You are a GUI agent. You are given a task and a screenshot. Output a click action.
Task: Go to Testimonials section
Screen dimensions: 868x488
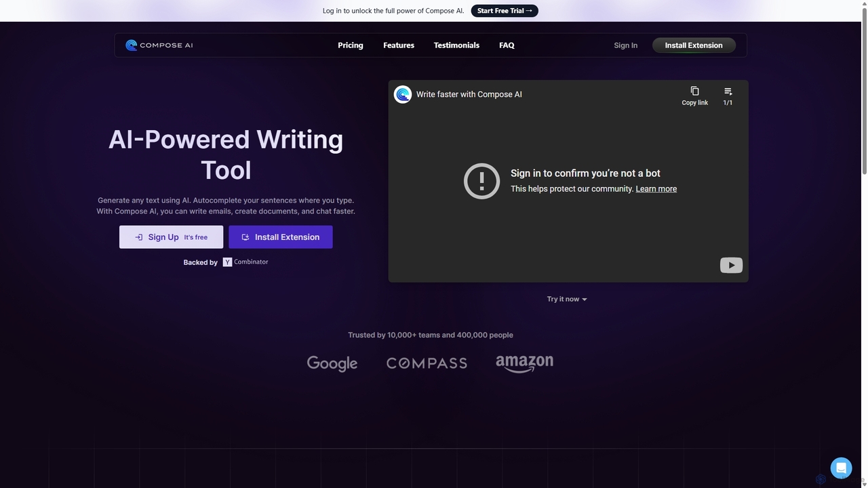456,45
